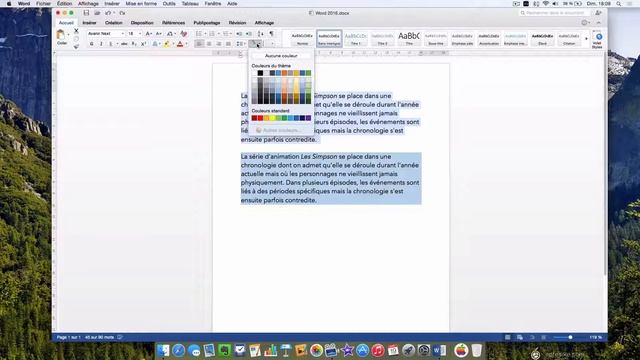Open the highlight color dropdown arrow
This screenshot has width=640, height=360.
coord(173,44)
